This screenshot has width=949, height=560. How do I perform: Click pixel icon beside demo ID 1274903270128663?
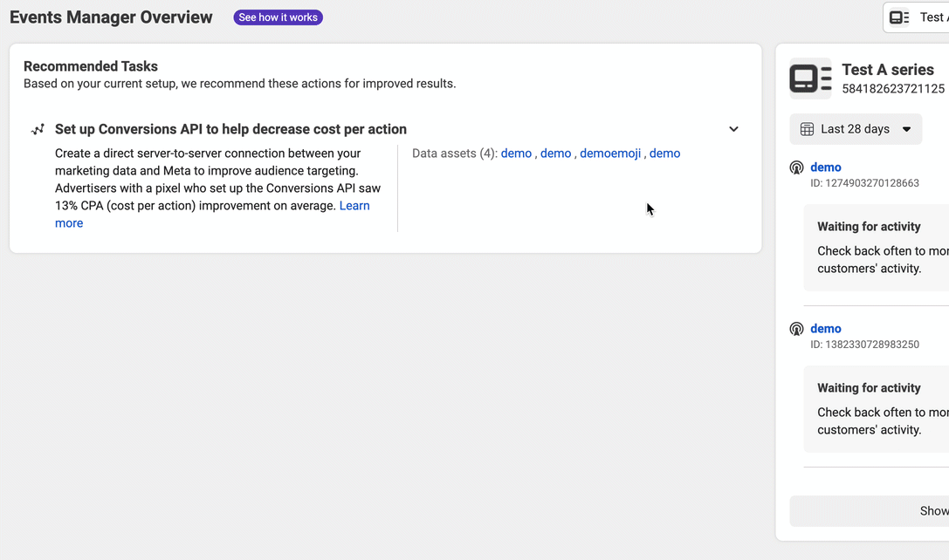(x=796, y=167)
